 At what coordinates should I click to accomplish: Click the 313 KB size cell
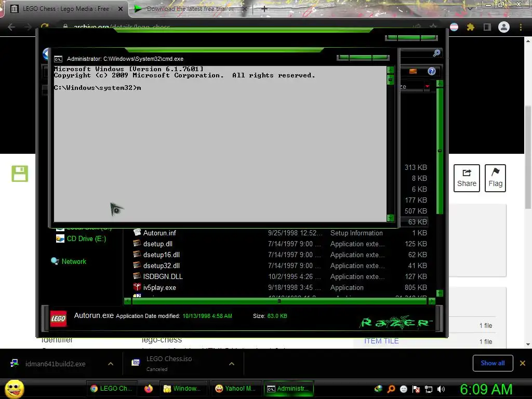[416, 167]
